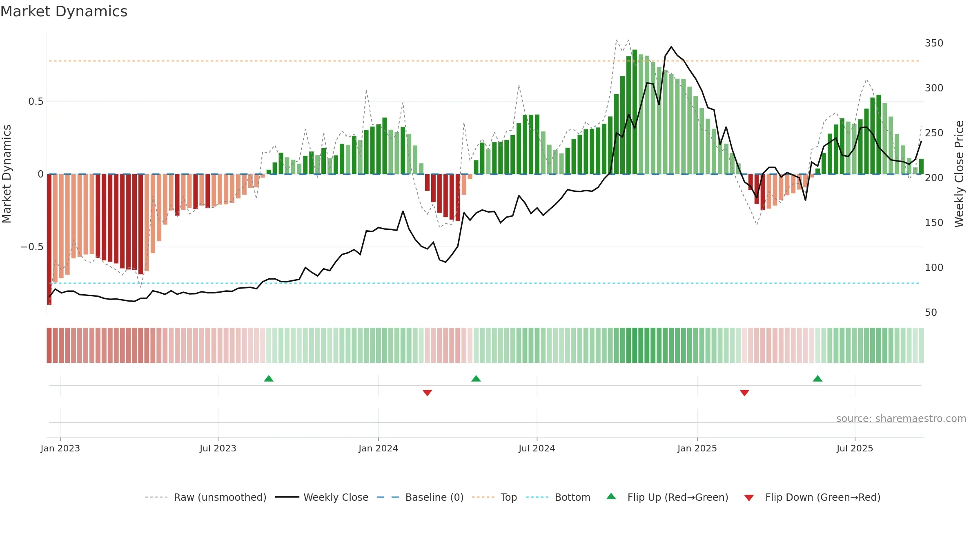The height and width of the screenshot is (551, 980).
Task: Click the Jul 2025 x-axis label
Action: point(855,449)
